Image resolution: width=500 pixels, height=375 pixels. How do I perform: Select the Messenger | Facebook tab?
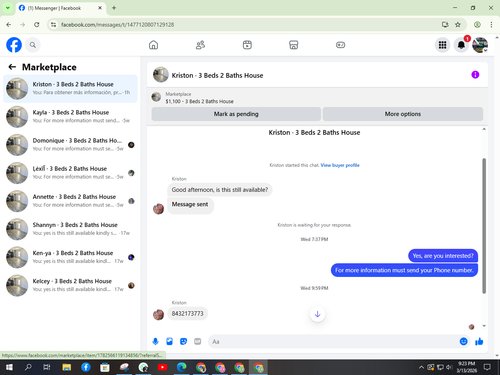pos(61,8)
